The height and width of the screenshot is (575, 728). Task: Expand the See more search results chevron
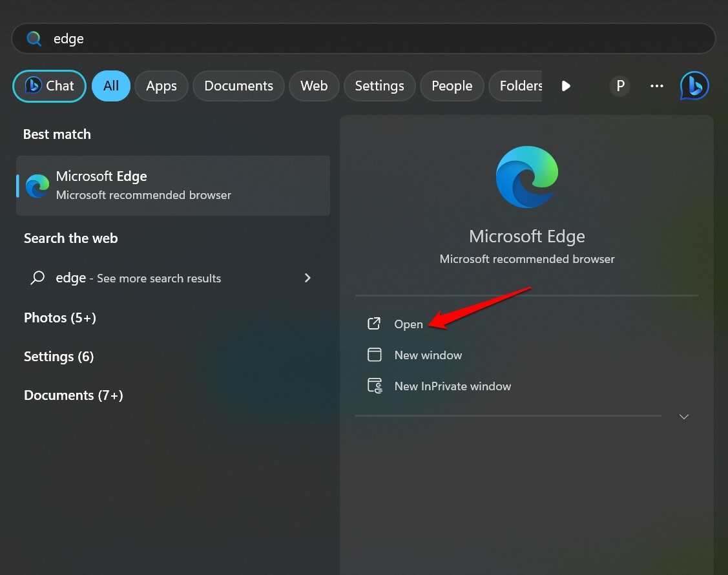point(307,278)
